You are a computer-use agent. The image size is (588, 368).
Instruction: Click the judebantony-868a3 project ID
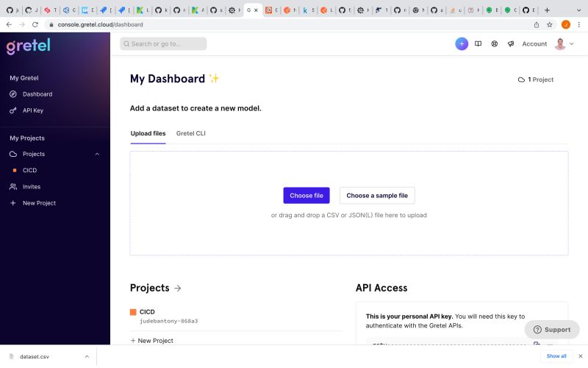[169, 321]
